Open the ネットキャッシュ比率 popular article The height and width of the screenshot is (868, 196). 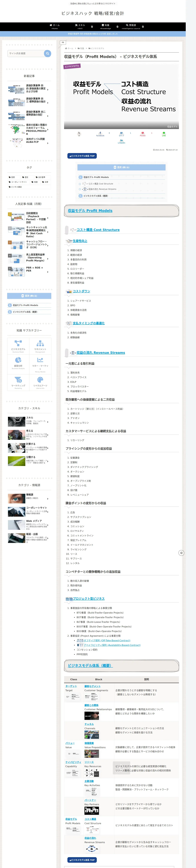[x=29, y=232]
